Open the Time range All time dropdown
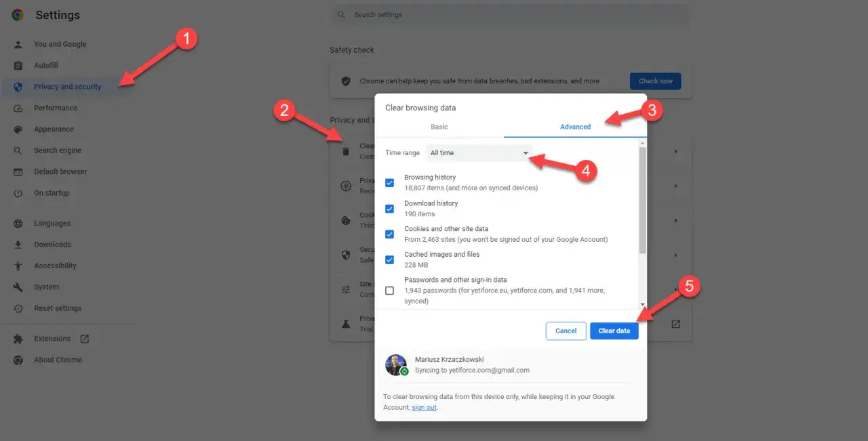This screenshot has width=868, height=441. [x=479, y=153]
